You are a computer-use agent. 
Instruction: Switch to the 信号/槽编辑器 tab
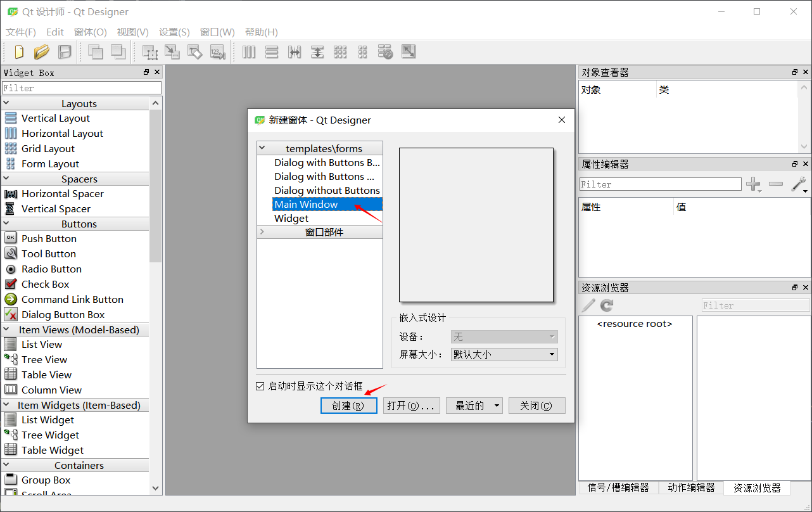pyautogui.click(x=618, y=487)
